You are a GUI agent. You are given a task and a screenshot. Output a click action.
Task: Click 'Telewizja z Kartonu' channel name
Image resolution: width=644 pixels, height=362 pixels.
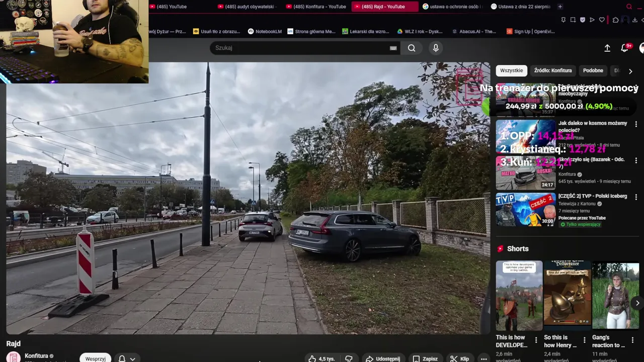[577, 204]
